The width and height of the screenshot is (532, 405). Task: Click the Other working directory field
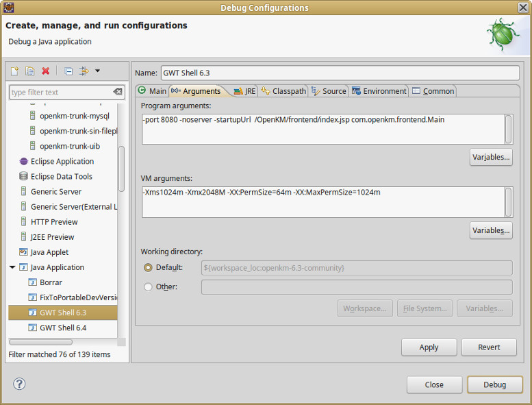357,287
